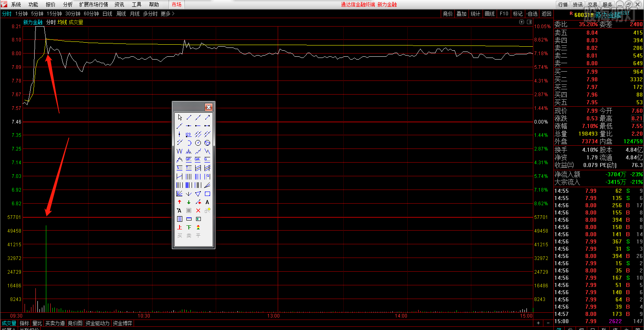
Task: Click the minus button below the chart
Action: pos(548,323)
